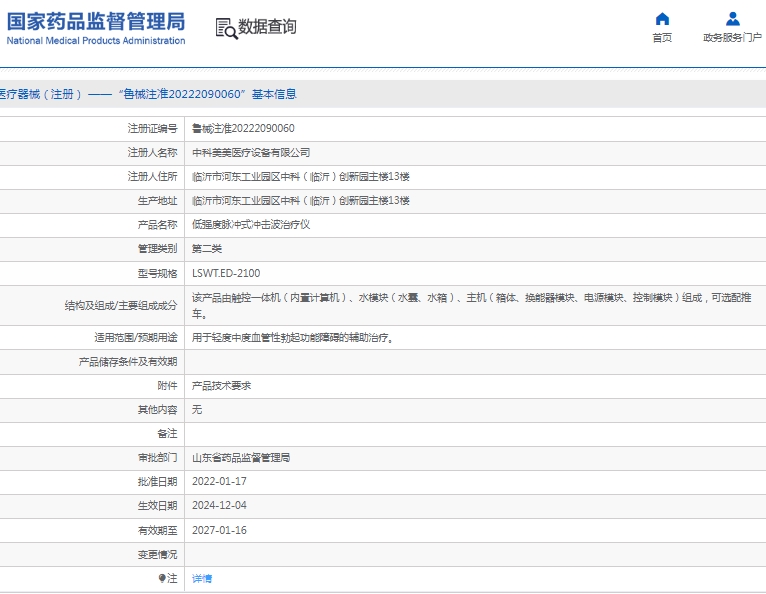The image size is (766, 594).
Task: Select registration number 鲁械注准20222090060 value
Action: tap(243, 128)
